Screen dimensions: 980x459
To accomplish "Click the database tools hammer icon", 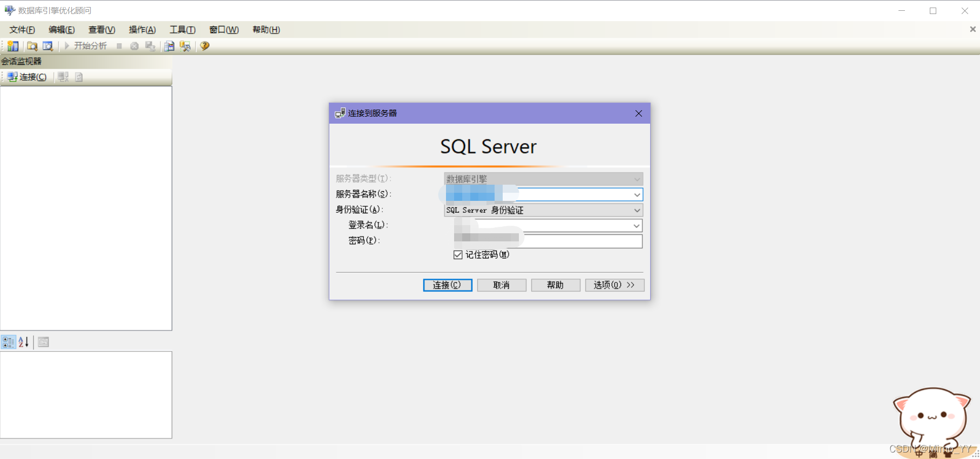I will 185,46.
